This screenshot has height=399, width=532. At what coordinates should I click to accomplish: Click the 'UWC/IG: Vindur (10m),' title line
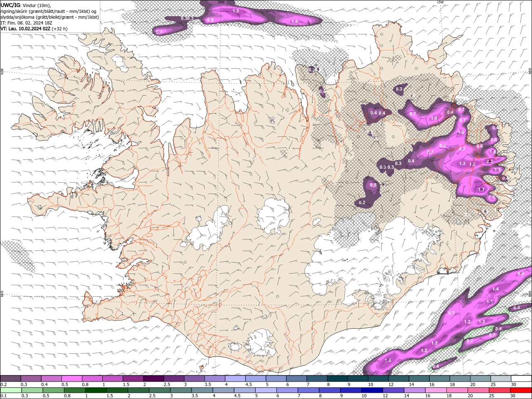[26, 5]
